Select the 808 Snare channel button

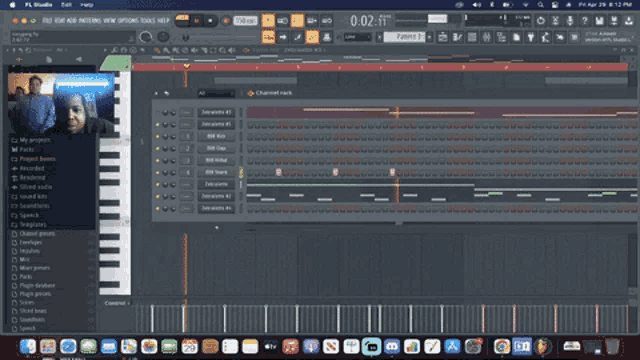click(216, 172)
